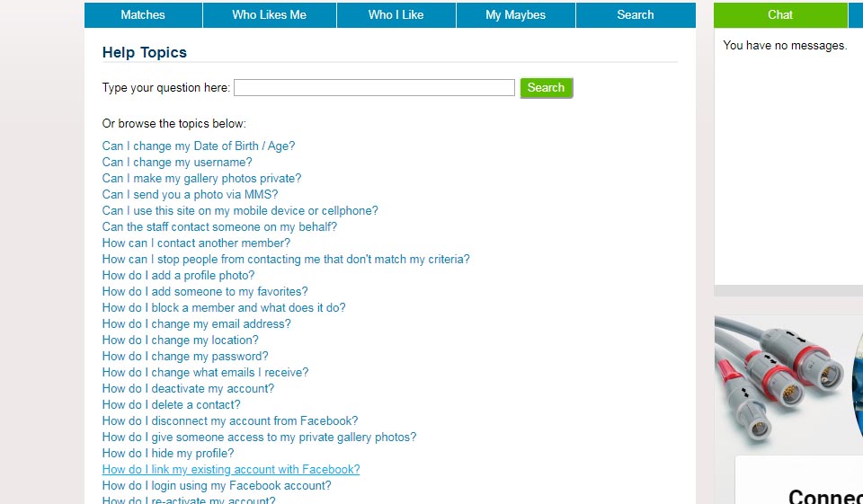The image size is (863, 504).
Task: Select the Search navigation tab
Action: [x=635, y=14]
